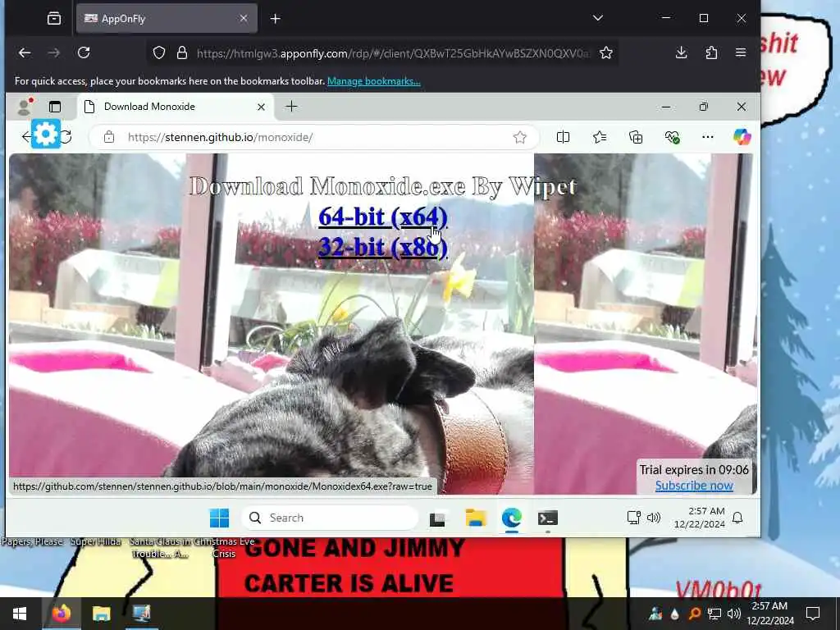This screenshot has width=840, height=630.
Task: Click the remote taskbar Search box
Action: tap(330, 518)
